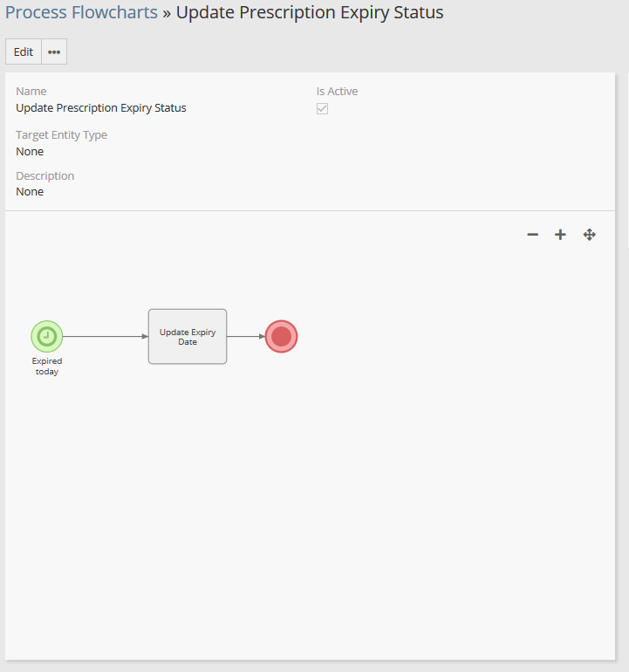This screenshot has height=672, width=629.
Task: Click the arrow connecting timer to task
Action: click(x=105, y=336)
